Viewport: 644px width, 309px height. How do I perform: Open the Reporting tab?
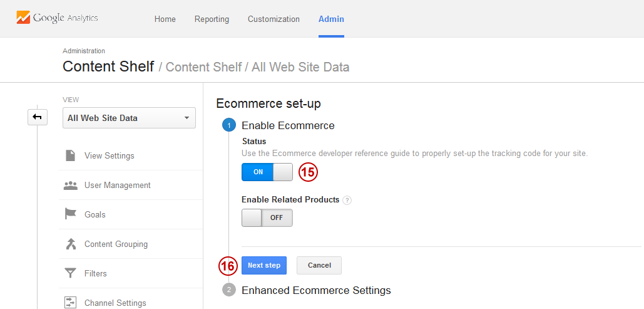pos(212,19)
